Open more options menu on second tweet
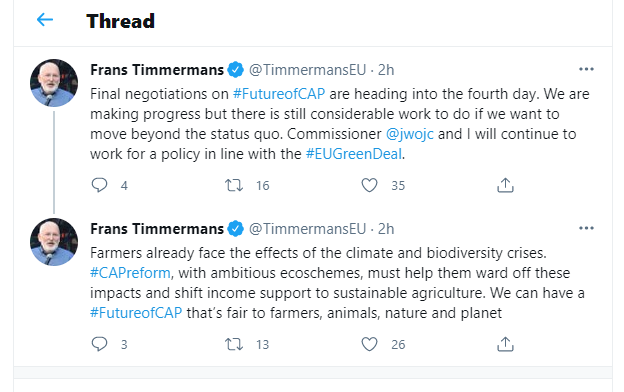The height and width of the screenshot is (392, 624). (586, 228)
